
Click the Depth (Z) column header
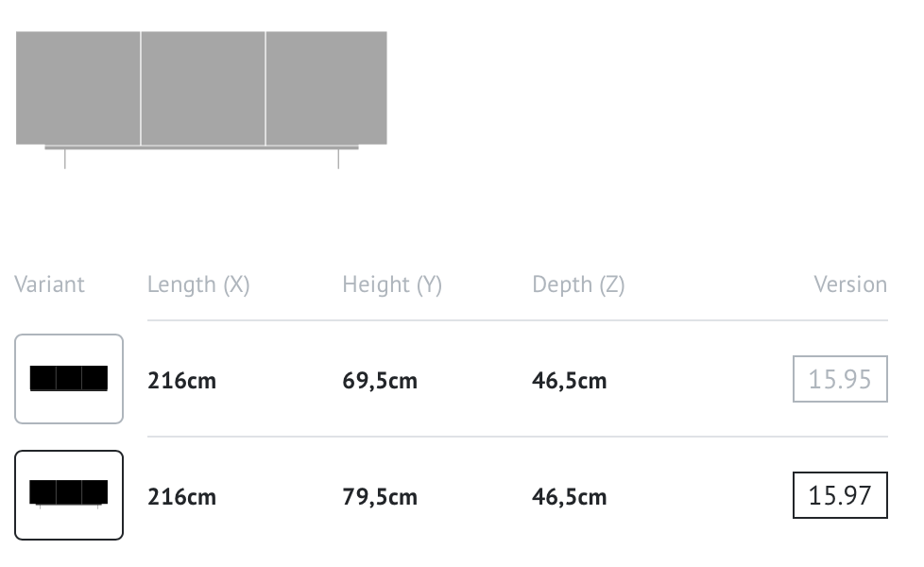(578, 284)
